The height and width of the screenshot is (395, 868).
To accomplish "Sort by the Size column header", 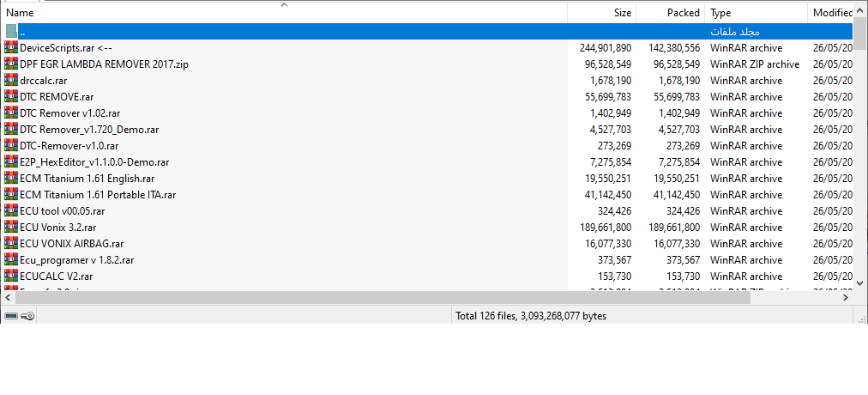I will (602, 13).
